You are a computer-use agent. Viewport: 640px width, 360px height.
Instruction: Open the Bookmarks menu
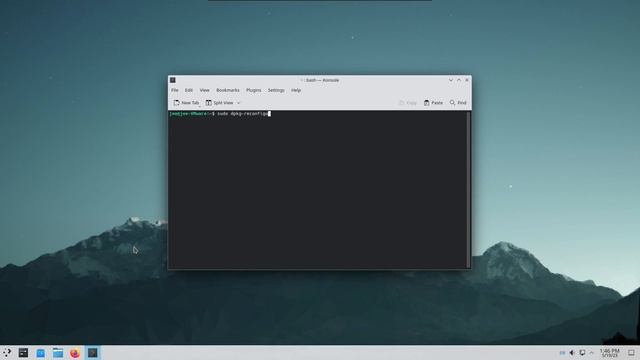click(x=228, y=90)
